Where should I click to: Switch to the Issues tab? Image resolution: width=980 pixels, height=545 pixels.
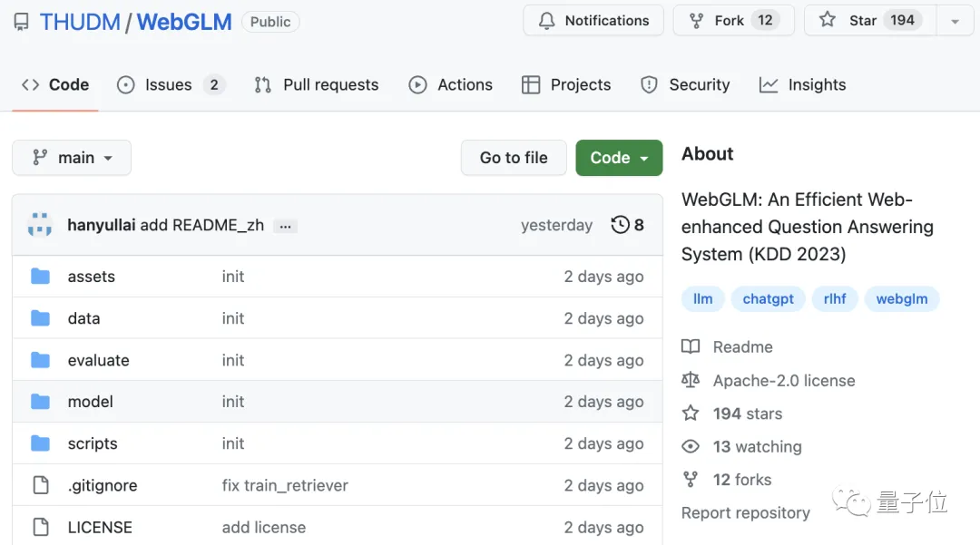(170, 84)
